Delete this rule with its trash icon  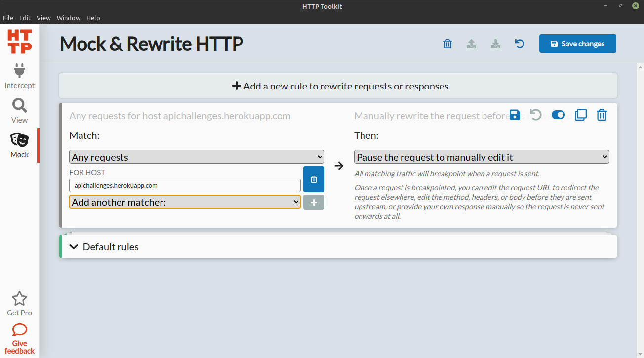coord(602,115)
